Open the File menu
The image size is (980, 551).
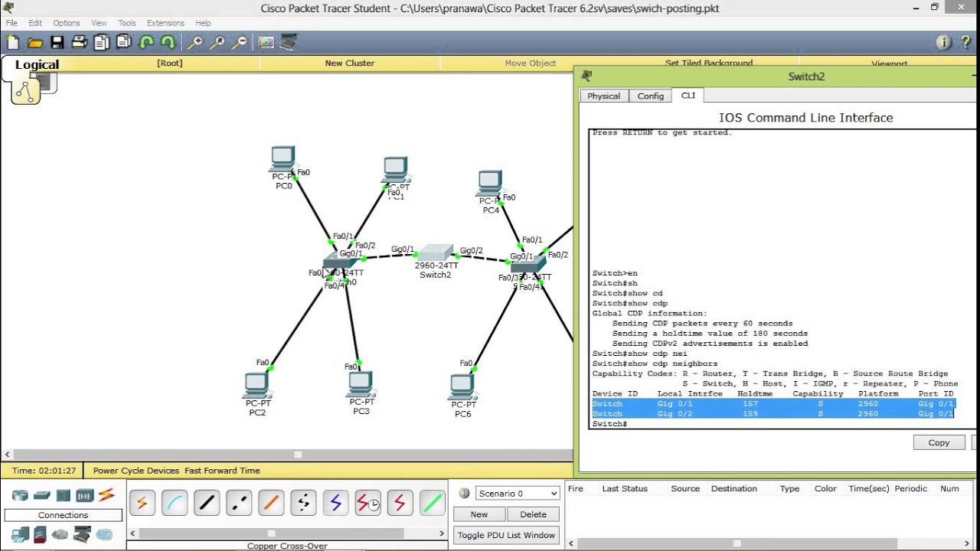(11, 23)
